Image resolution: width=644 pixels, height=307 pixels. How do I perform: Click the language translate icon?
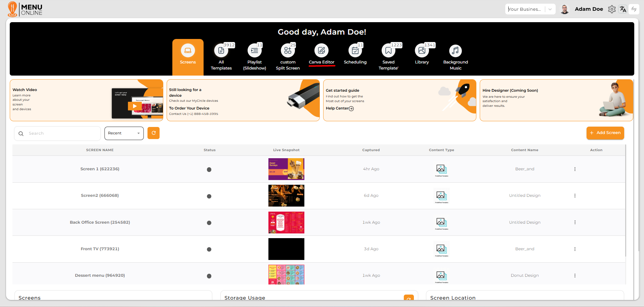tap(623, 9)
